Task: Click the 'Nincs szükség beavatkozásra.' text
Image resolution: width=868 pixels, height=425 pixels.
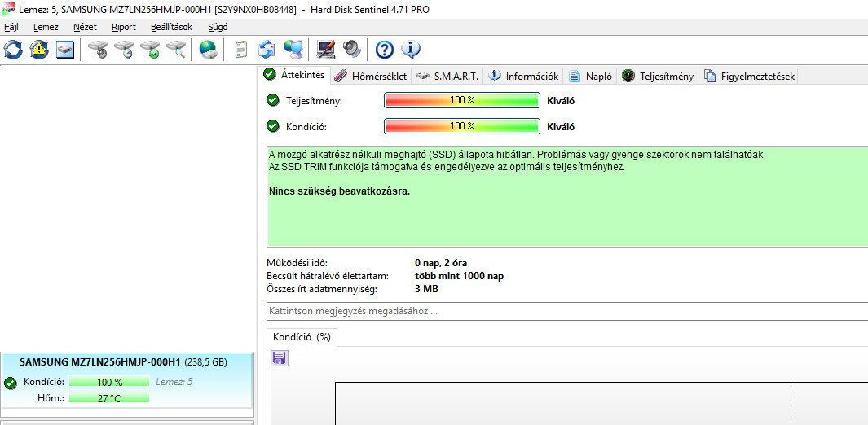Action: (x=339, y=192)
